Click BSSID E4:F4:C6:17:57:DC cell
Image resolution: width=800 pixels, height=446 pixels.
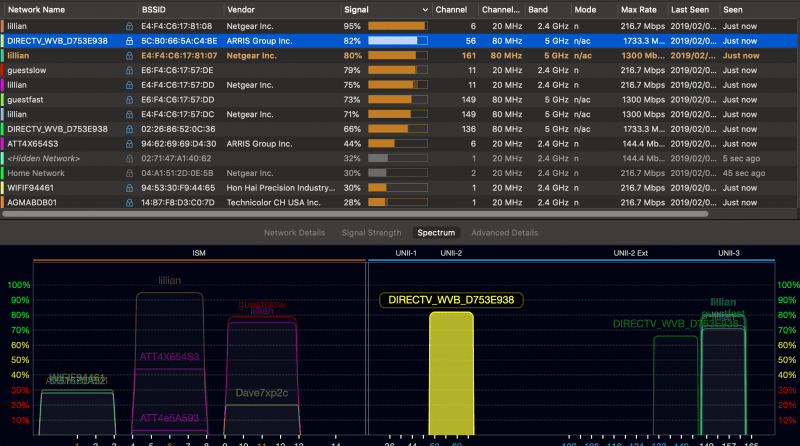point(178,114)
